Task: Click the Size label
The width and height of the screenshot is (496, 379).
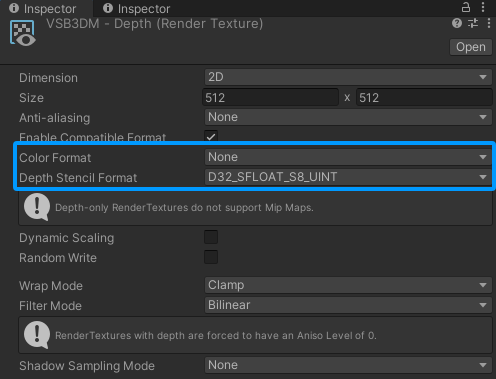Action: [x=31, y=98]
